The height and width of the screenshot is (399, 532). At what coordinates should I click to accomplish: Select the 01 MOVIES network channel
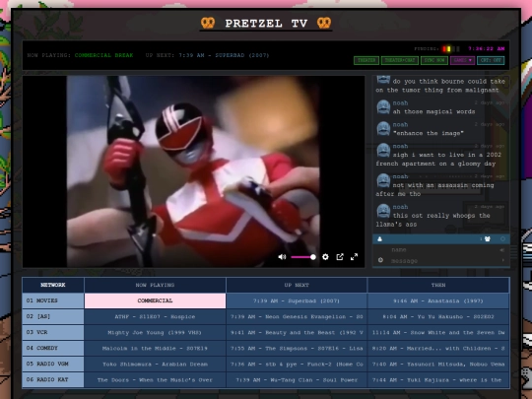53,300
